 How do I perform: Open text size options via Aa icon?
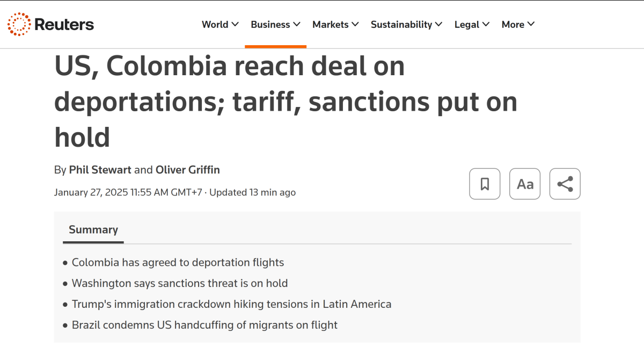click(525, 184)
